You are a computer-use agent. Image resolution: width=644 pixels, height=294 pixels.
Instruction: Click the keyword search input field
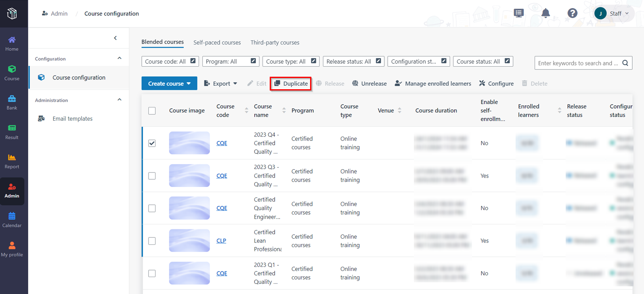point(577,63)
